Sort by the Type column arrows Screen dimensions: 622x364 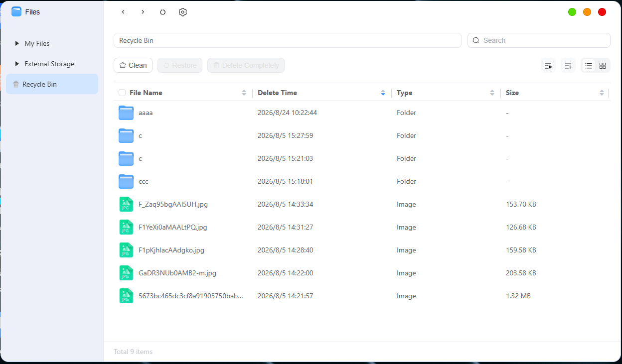pos(492,93)
